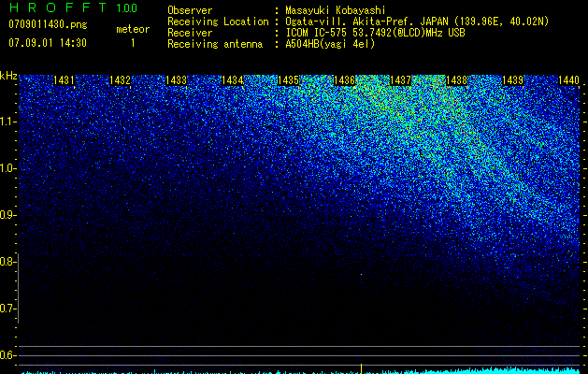Click the Receiving Location field label
Image resolution: width=588 pixels, height=374 pixels.
pos(218,22)
